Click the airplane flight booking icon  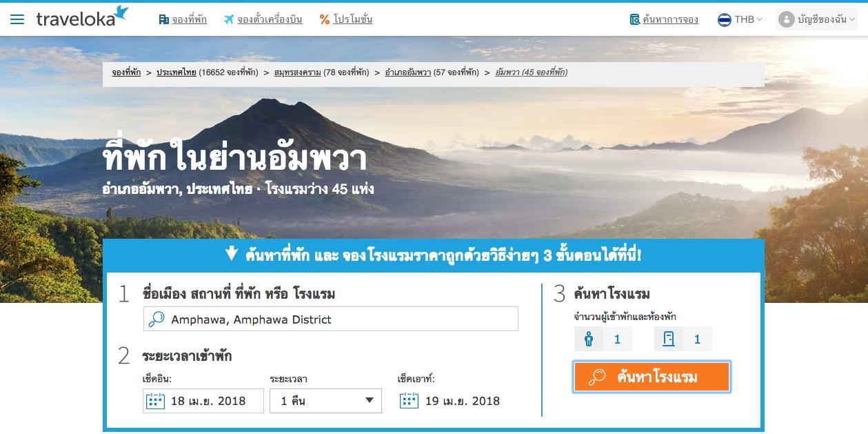point(229,19)
